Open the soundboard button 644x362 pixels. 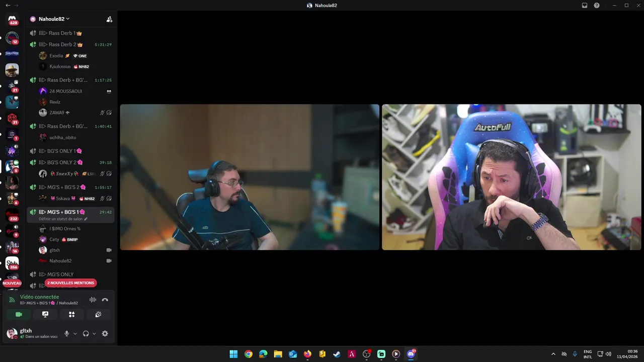tap(98, 314)
